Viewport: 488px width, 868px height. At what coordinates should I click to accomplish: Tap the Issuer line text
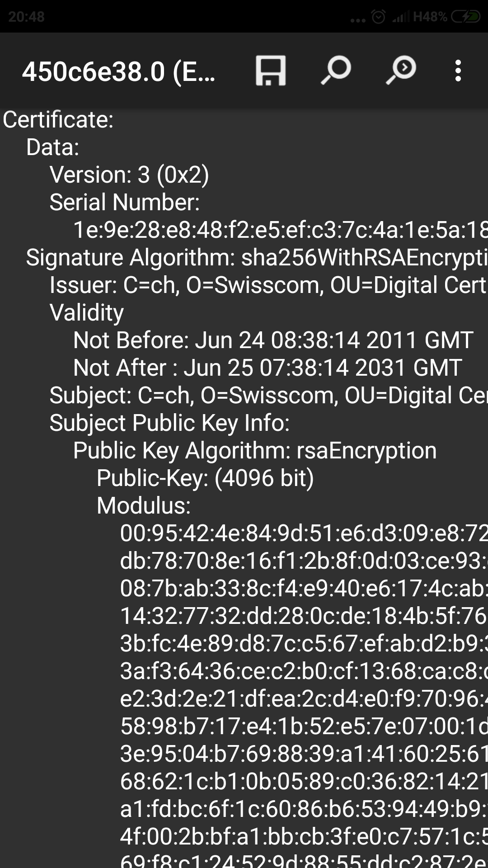click(267, 285)
